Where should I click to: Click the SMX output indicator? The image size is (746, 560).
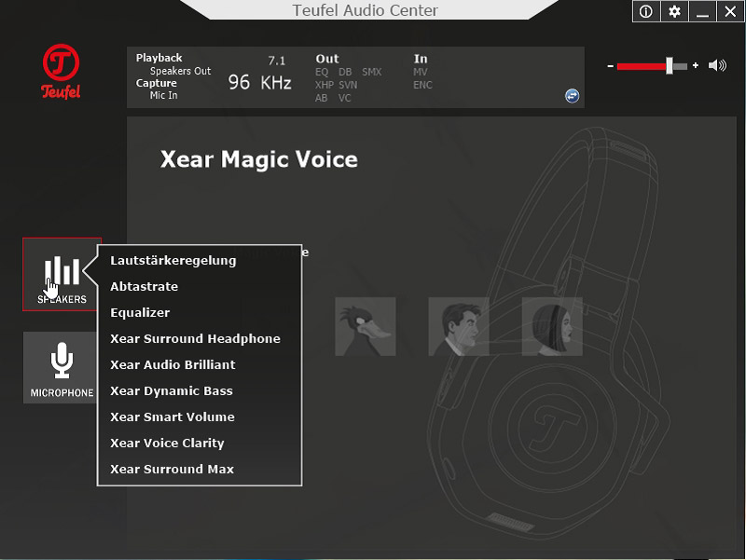[x=371, y=73]
